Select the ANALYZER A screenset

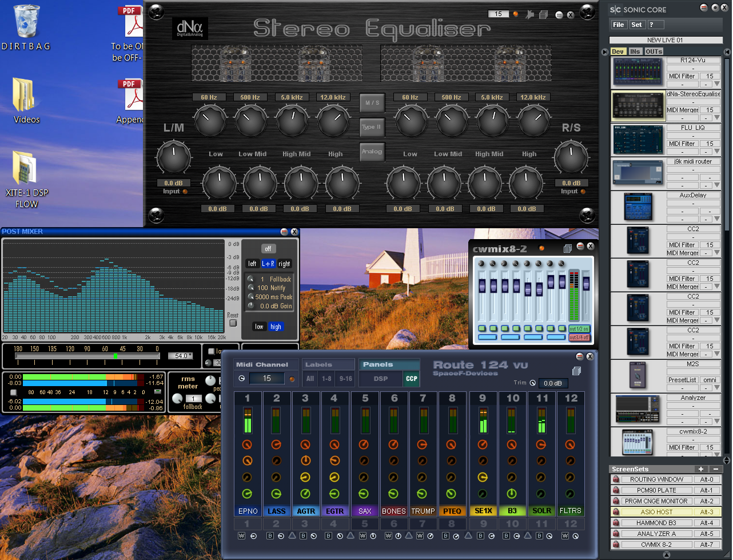(x=656, y=534)
